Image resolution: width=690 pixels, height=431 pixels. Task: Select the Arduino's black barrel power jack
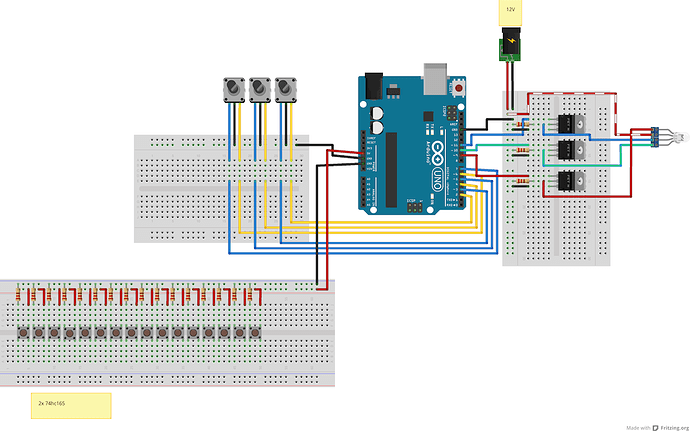(x=374, y=86)
